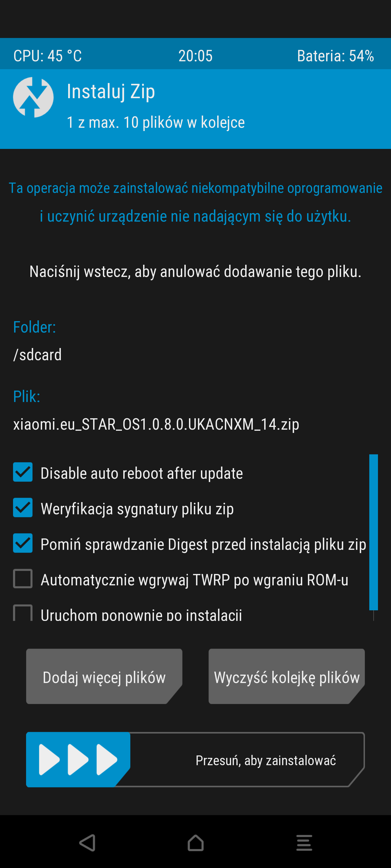Viewport: 391px width, 868px height.
Task: Tap the Przesuń, aby zainstalować track
Action: click(x=196, y=759)
